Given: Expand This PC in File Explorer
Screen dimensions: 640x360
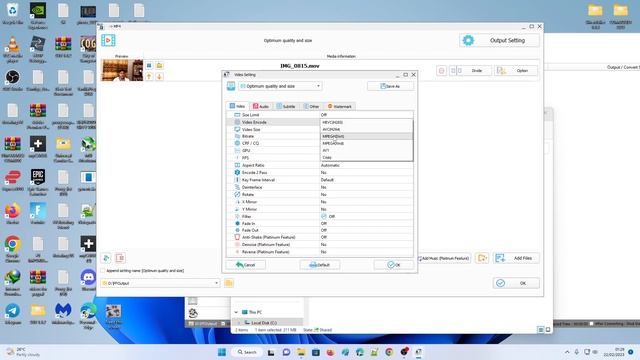Looking at the screenshot, I should [236, 312].
